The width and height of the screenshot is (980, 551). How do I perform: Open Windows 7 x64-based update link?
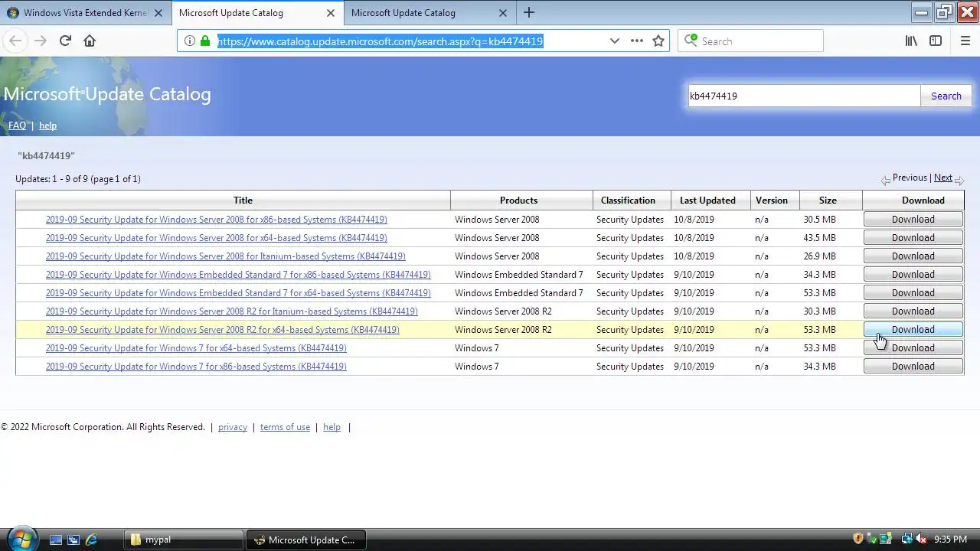196,348
